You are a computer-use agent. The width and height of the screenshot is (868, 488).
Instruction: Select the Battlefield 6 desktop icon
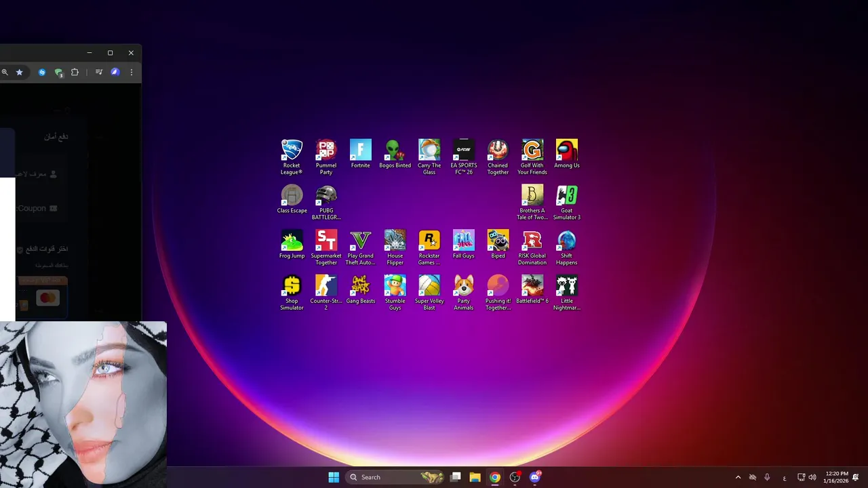(532, 289)
